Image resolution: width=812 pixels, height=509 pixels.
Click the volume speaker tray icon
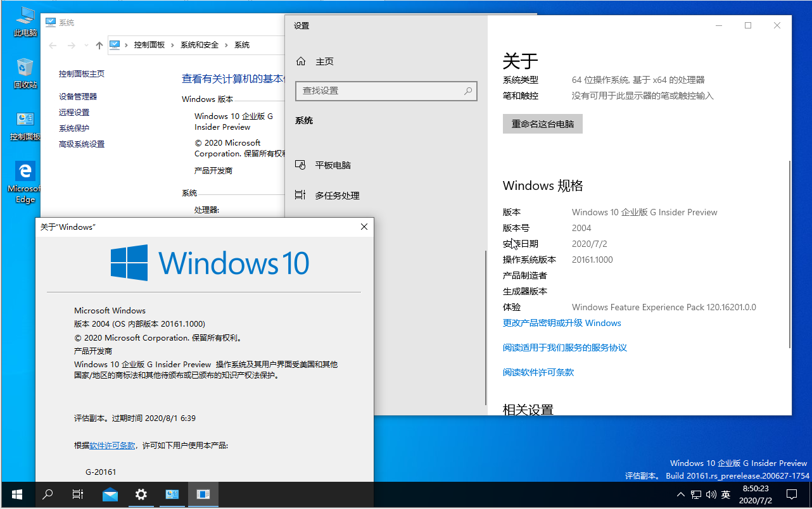711,494
